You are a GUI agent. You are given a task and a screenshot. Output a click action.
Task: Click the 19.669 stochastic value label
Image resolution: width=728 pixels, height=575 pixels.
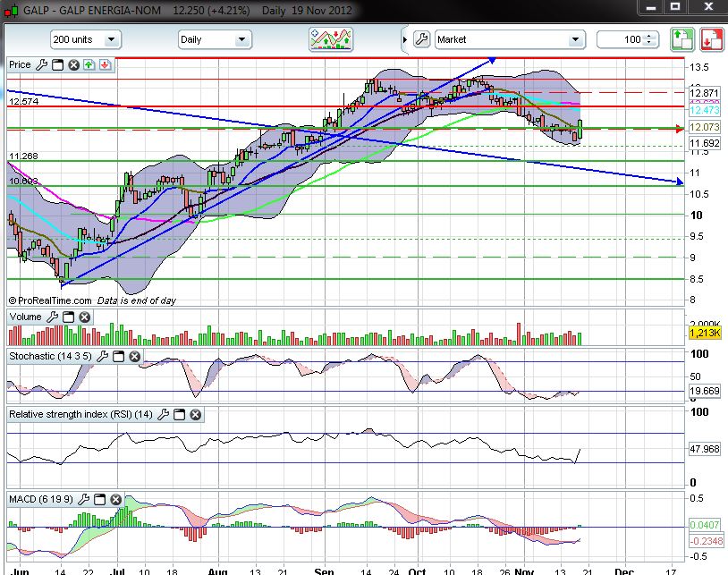point(705,391)
